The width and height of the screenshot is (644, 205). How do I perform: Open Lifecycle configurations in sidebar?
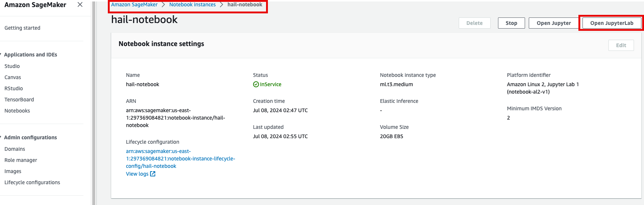tap(32, 182)
